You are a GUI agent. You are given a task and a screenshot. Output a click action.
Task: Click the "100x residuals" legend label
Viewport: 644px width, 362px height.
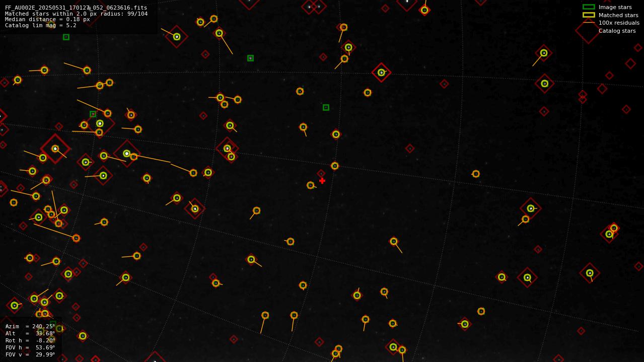(x=619, y=23)
